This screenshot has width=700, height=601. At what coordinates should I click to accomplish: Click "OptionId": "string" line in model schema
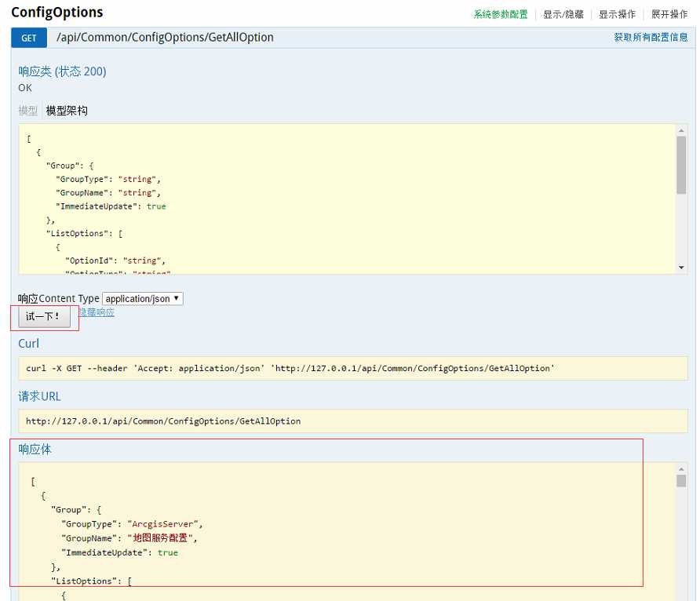[115, 260]
